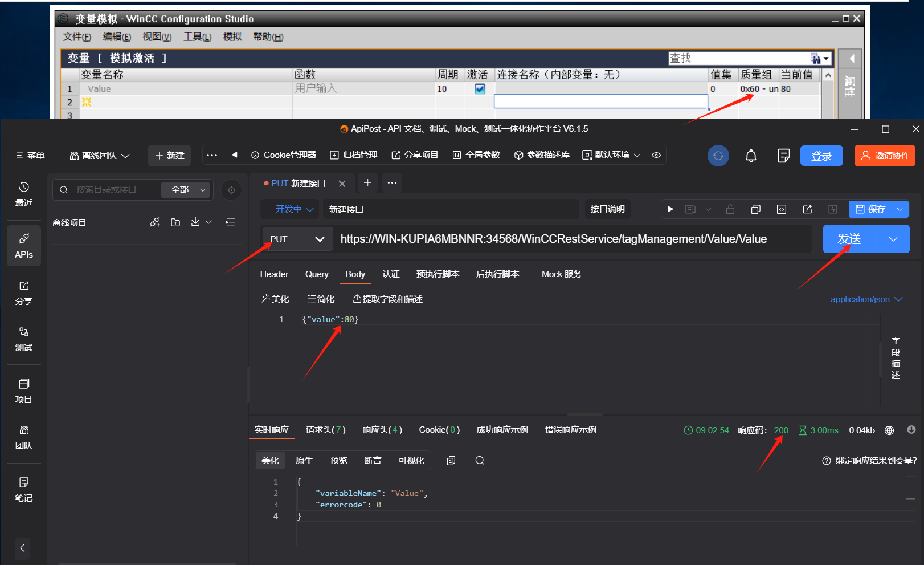Click the 邀请协作 invite button
This screenshot has height=565, width=924.
pyautogui.click(x=885, y=156)
